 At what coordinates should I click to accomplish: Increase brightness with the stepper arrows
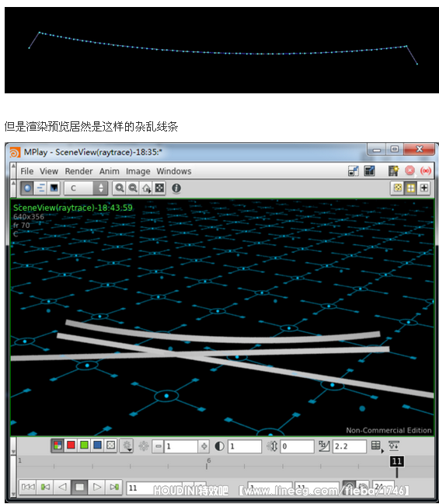[x=204, y=446]
